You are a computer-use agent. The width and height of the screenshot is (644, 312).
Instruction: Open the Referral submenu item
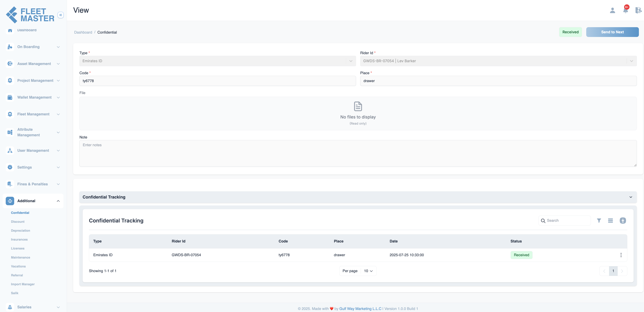17,275
